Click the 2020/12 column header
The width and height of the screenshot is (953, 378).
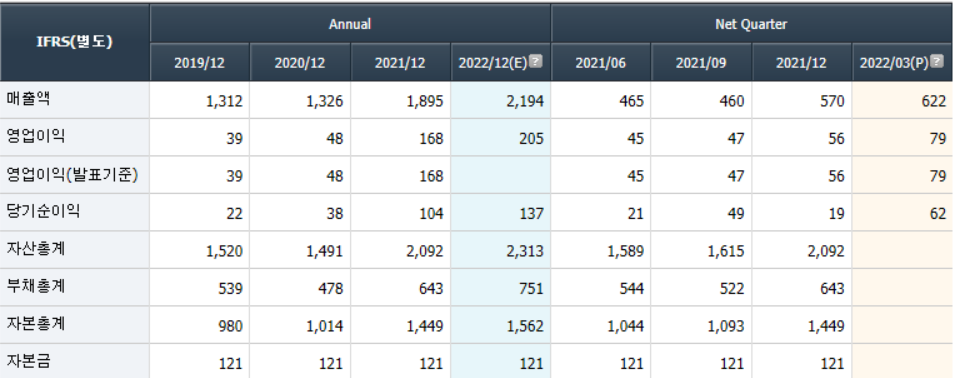[300, 63]
